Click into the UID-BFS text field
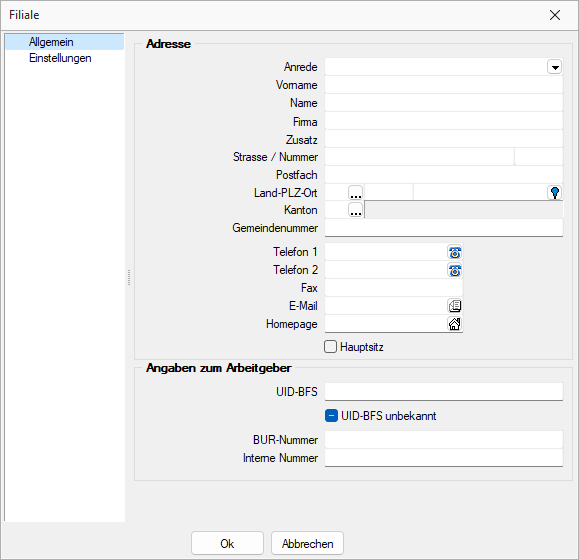This screenshot has width=579, height=560. (444, 391)
